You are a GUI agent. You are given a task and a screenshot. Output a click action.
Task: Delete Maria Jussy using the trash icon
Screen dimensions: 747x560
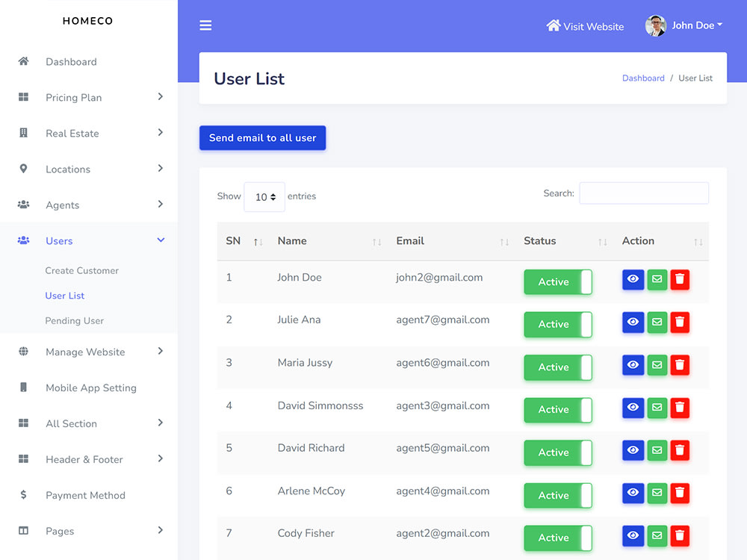[680, 365]
